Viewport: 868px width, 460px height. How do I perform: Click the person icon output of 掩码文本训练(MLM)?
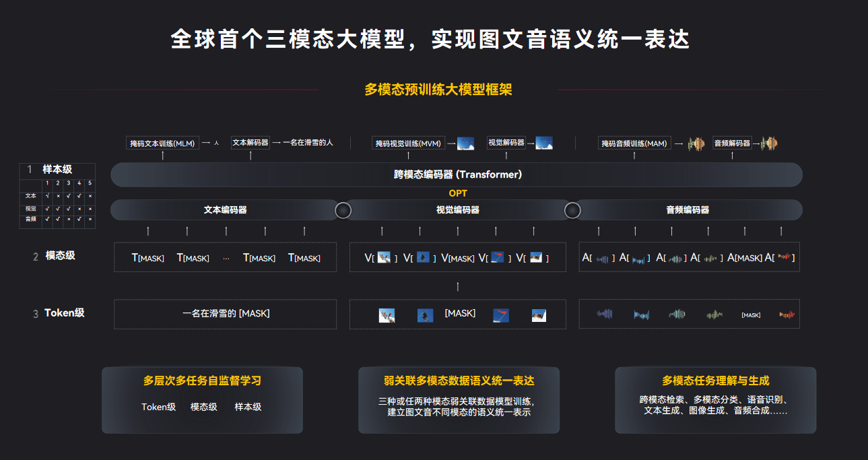215,143
